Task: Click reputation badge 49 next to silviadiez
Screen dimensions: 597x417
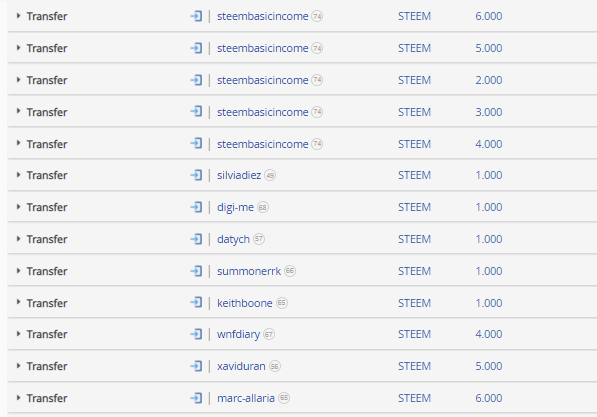Action: coord(270,175)
